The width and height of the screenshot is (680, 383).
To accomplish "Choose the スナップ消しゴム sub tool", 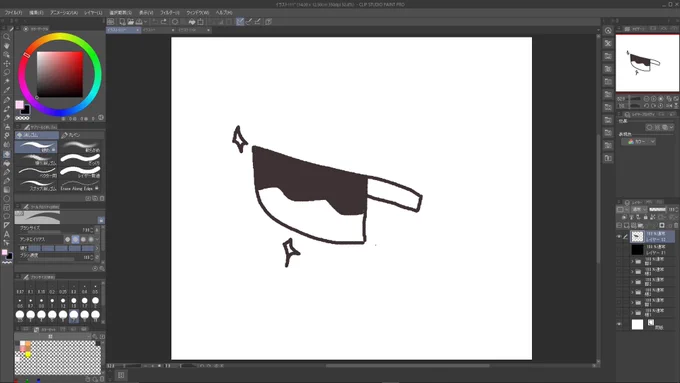I will 37,185.
